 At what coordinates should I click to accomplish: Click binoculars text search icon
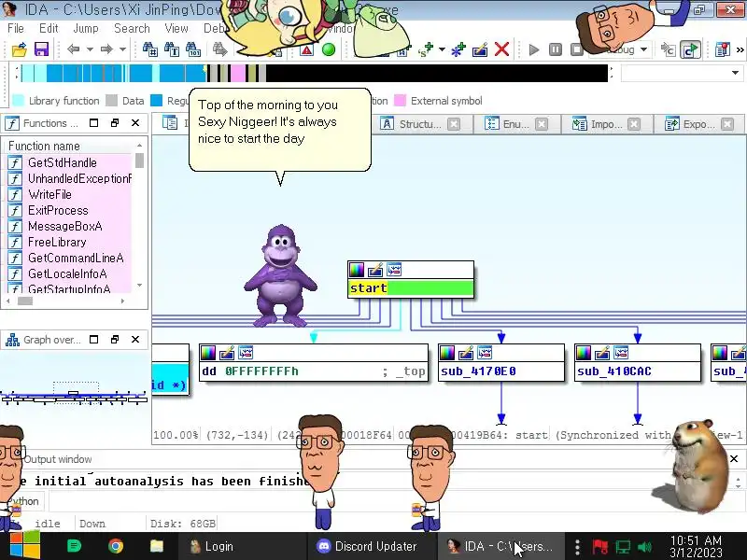(172, 49)
